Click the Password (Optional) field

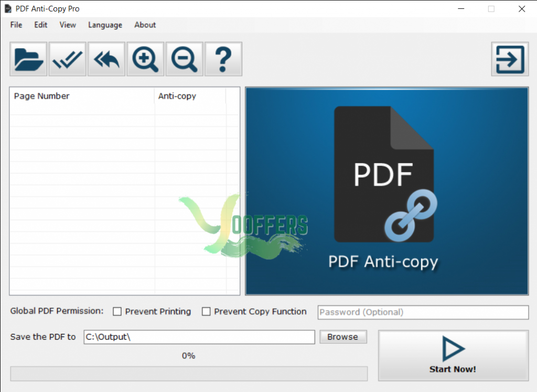[x=423, y=312]
